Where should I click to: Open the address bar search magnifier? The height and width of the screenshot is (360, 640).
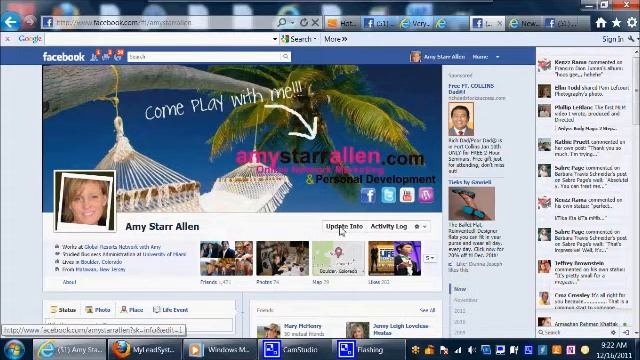(x=282, y=23)
